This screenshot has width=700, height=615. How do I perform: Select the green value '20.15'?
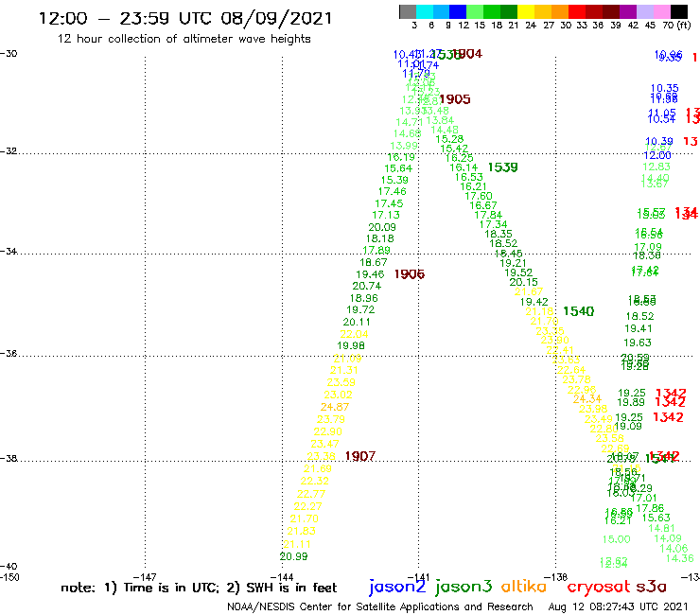pos(524,282)
